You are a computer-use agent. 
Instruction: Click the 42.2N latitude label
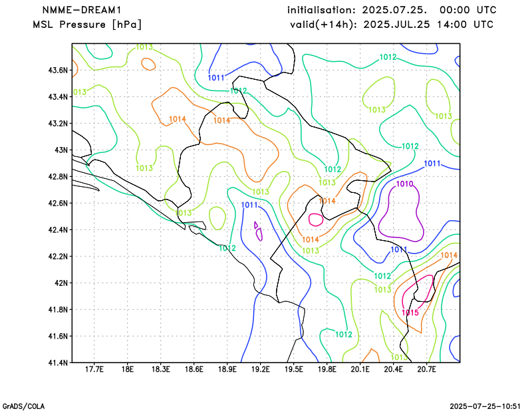58,256
